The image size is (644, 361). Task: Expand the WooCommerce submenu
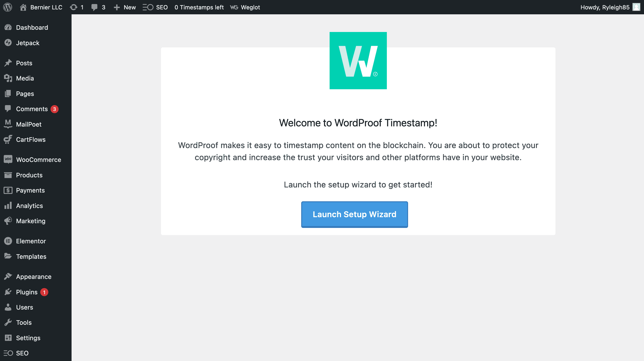[38, 159]
